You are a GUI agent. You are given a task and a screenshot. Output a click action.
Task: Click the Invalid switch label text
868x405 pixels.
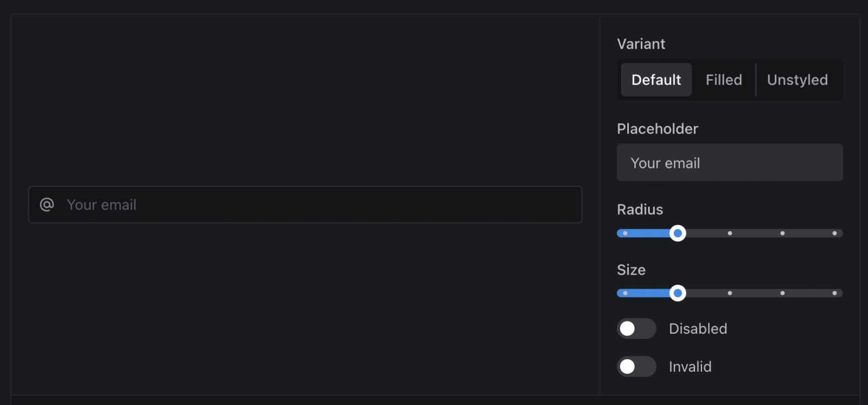[x=690, y=367]
